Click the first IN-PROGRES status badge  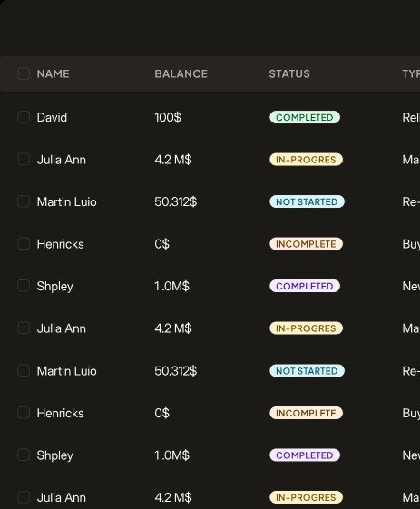[306, 160]
